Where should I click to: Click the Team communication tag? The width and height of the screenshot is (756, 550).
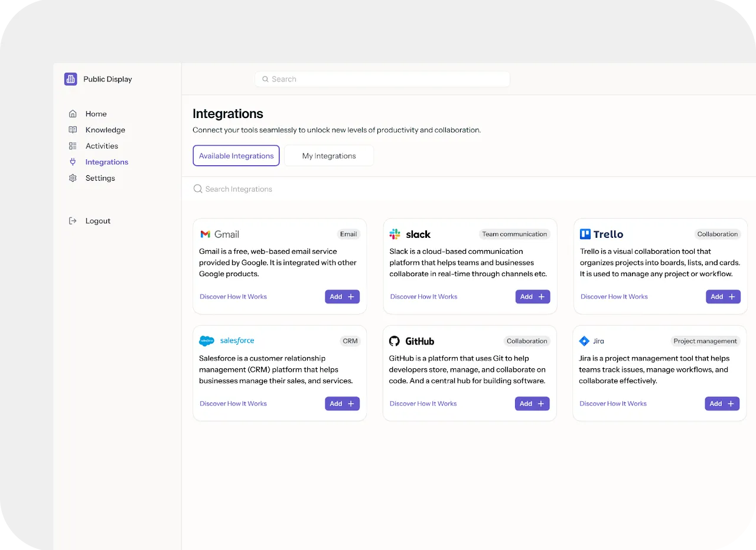point(514,234)
